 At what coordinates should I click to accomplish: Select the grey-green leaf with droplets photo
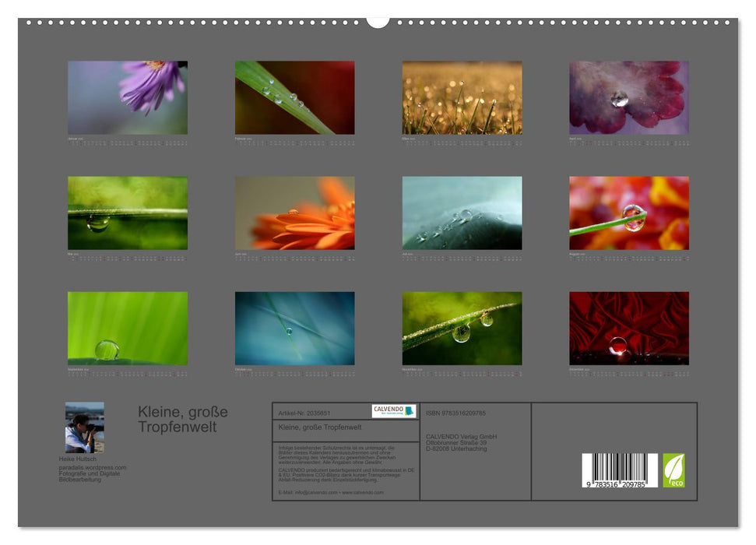pyautogui.click(x=462, y=213)
